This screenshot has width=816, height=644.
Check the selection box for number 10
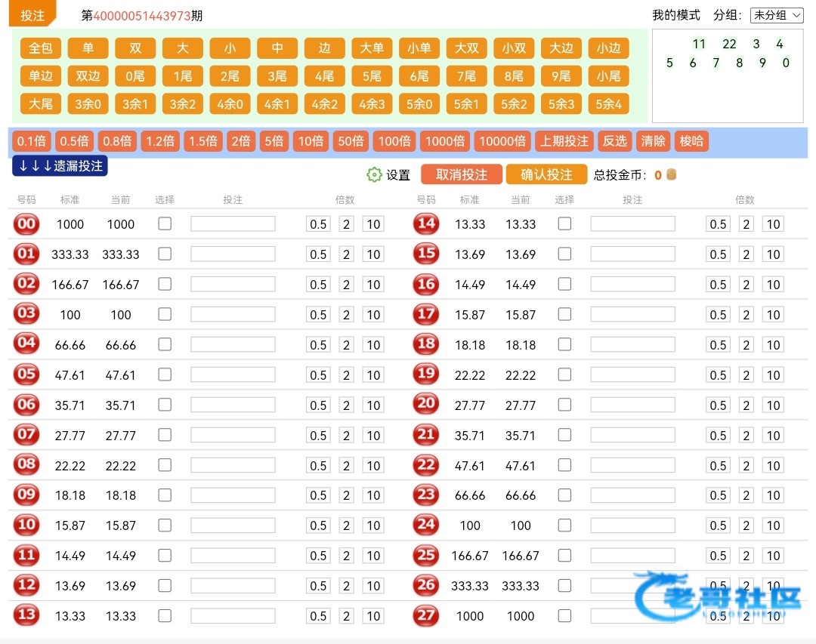(165, 525)
